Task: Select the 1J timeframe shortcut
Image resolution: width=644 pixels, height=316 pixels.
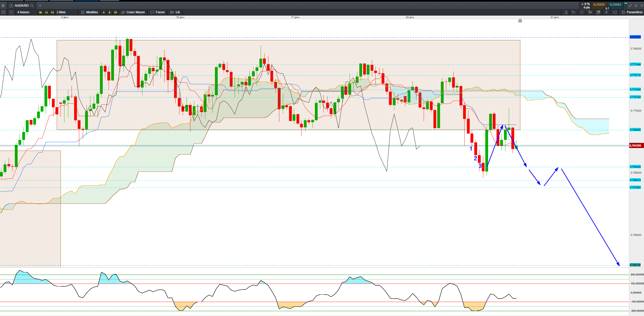Action: 46,12
